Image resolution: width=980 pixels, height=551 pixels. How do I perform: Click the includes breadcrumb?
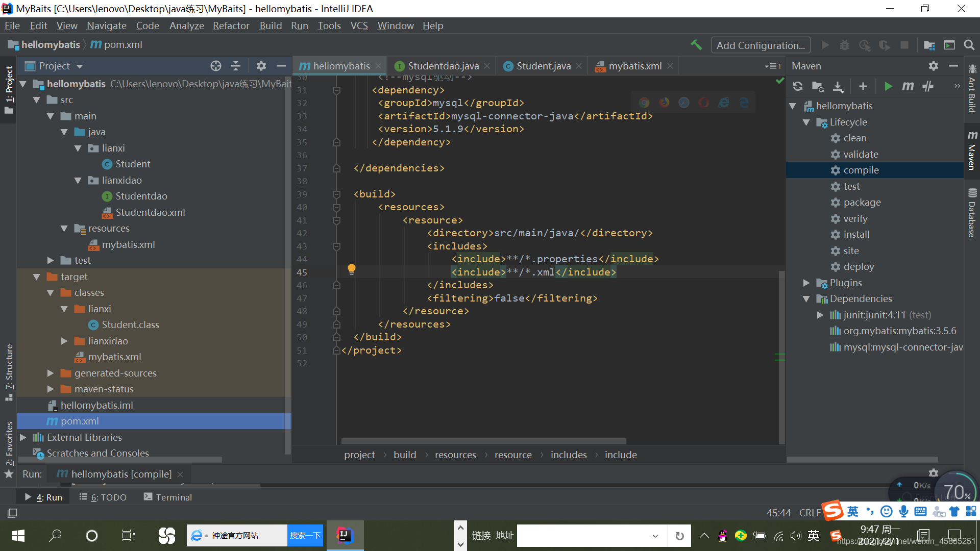coord(569,455)
